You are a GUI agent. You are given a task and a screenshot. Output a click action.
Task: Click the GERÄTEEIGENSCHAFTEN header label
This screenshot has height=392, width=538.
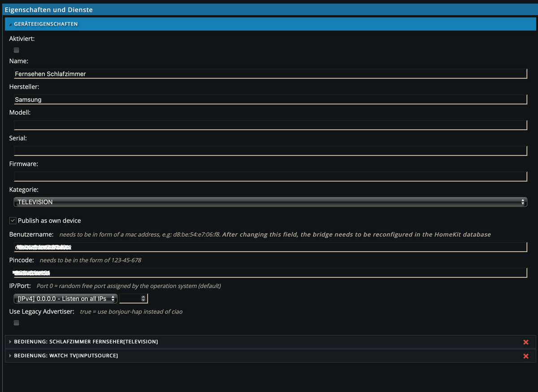point(46,24)
